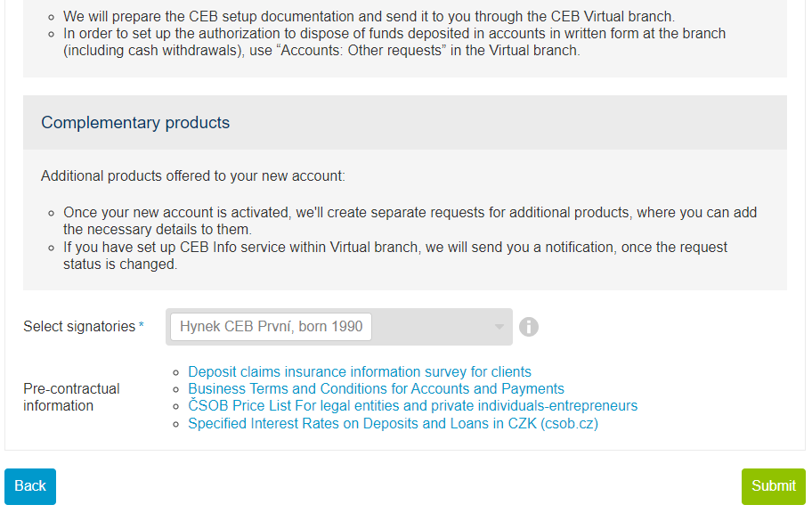Open Deposit claims insurance information survey link
The width and height of the screenshot is (812, 513).
[x=360, y=371]
